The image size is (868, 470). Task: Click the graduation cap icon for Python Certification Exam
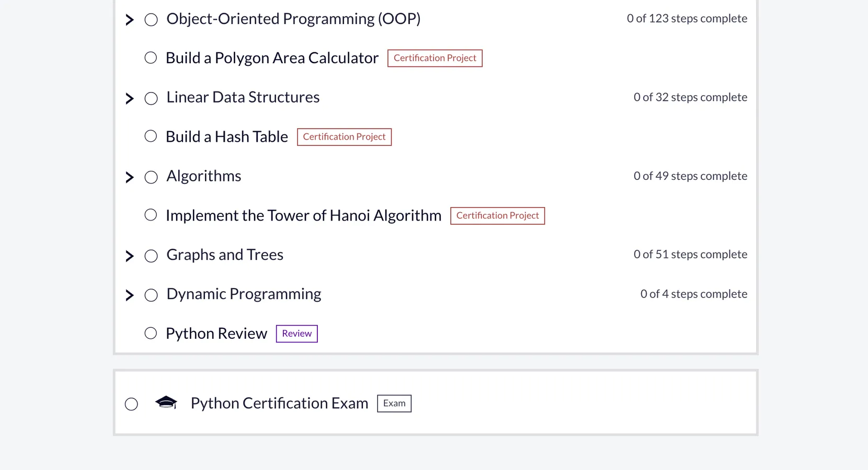166,402
